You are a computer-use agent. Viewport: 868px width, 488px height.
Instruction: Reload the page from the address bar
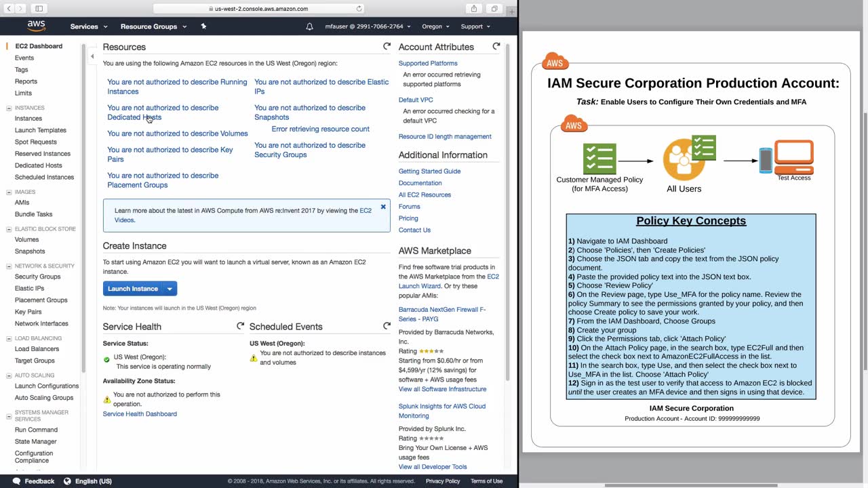(359, 9)
